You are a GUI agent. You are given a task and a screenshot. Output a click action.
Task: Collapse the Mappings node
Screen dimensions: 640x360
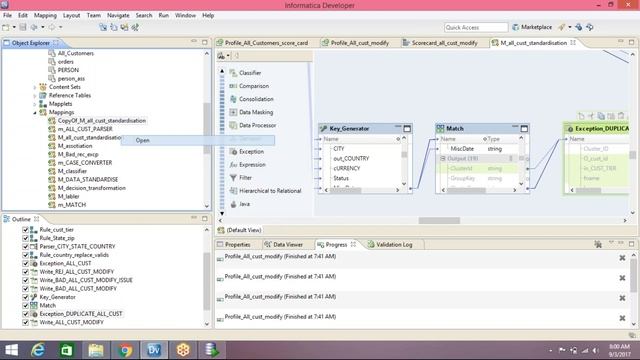[35, 113]
